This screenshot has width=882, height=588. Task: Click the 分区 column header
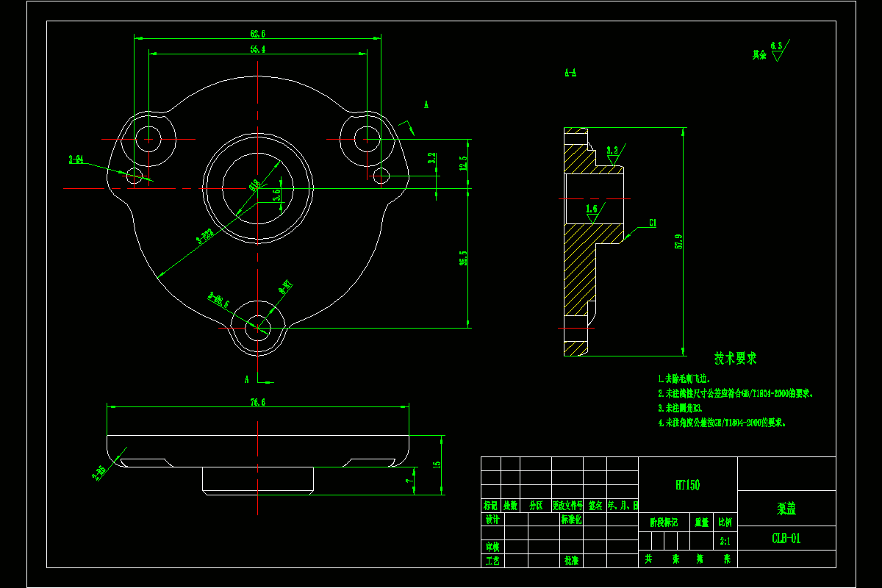tap(536, 506)
